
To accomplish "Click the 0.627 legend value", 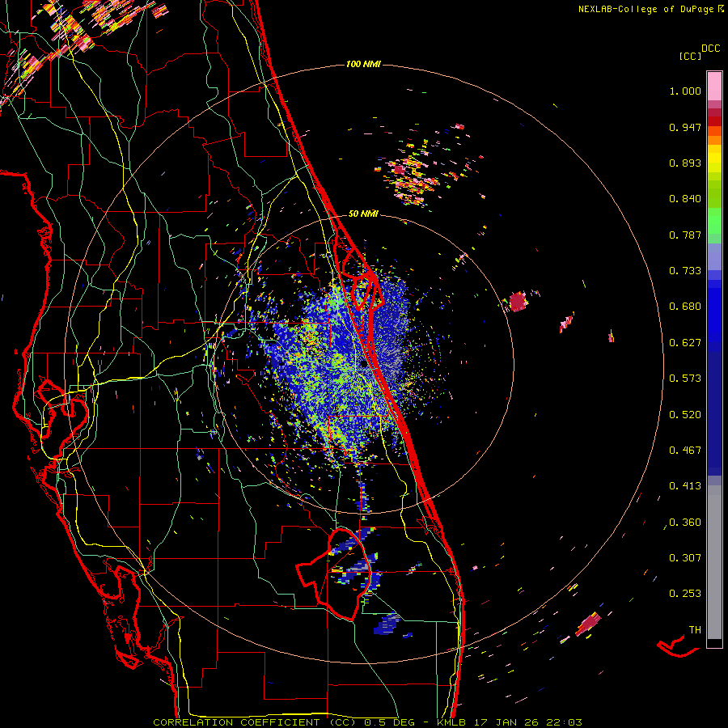I will [x=685, y=343].
